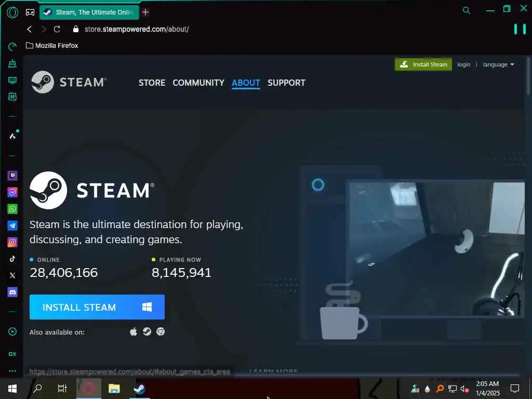Open the Mozilla Firefox bookmarks folder
532x399 pixels.
click(x=52, y=46)
